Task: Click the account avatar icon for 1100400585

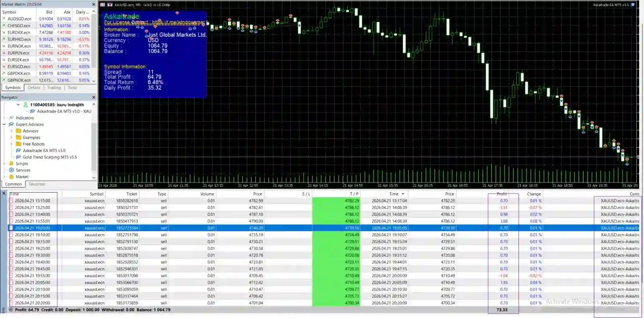Action: 25,105
